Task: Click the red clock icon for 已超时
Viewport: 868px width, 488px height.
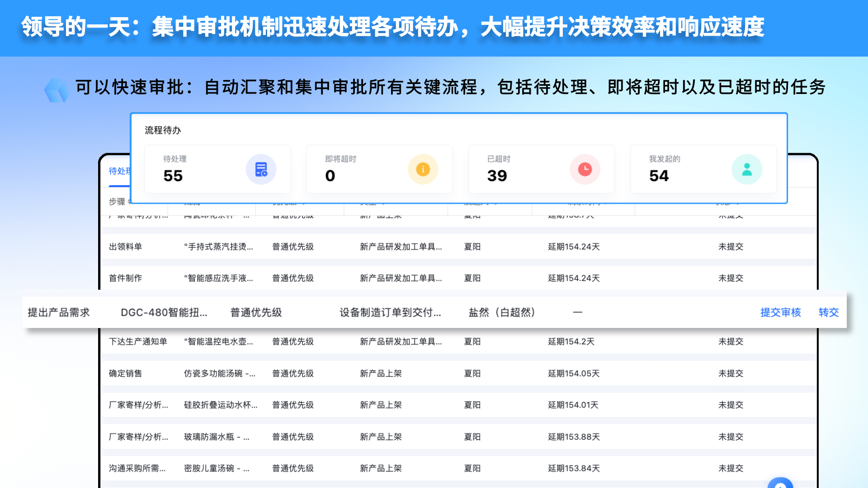Action: pyautogui.click(x=585, y=169)
